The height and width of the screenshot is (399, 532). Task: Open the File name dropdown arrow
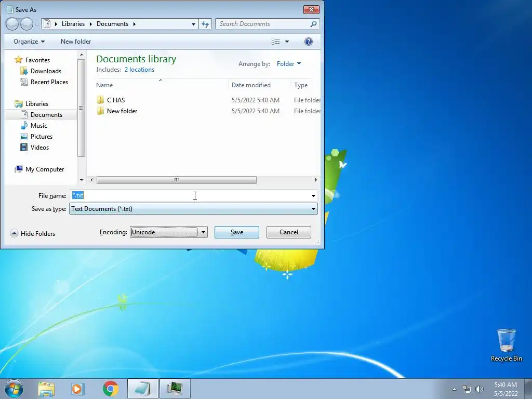tap(313, 196)
